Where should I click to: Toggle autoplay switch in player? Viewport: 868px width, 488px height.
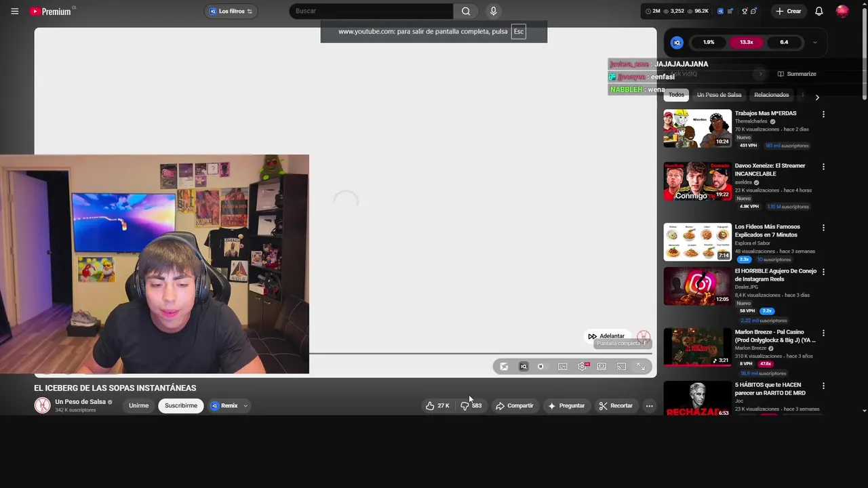pyautogui.click(x=543, y=367)
